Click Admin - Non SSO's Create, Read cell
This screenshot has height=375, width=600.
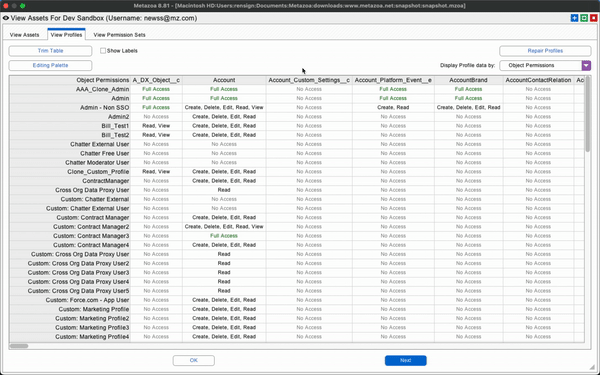393,108
